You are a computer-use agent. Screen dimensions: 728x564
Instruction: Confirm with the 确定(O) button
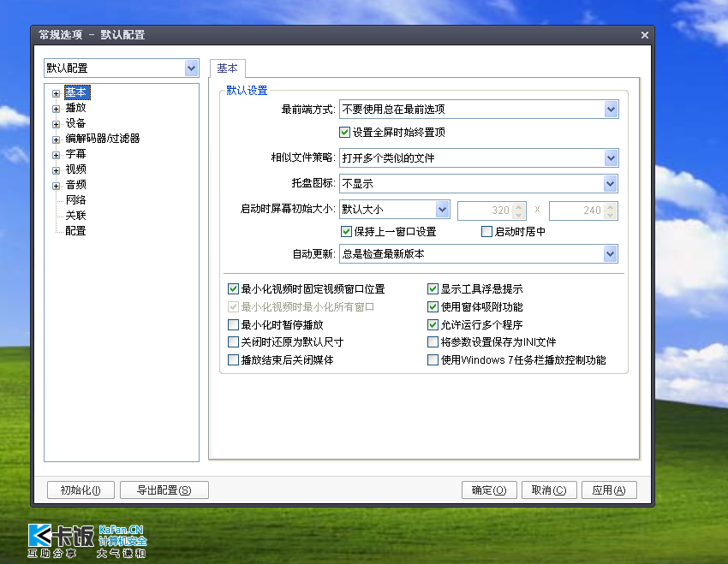point(489,490)
